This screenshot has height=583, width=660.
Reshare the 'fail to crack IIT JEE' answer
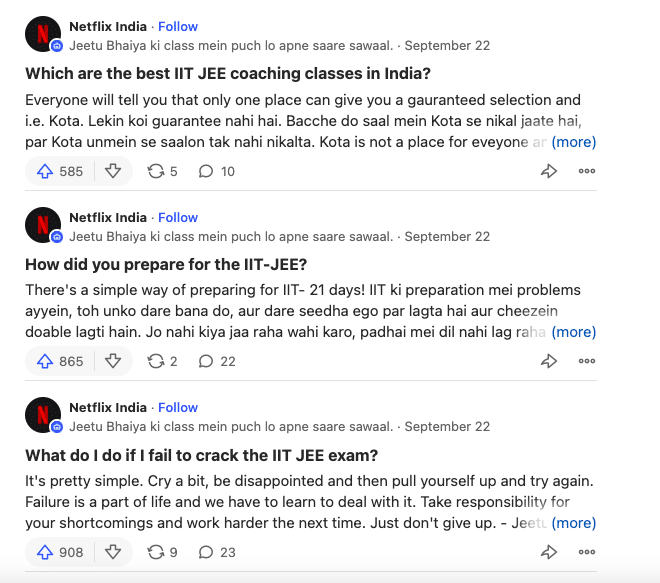(162, 551)
